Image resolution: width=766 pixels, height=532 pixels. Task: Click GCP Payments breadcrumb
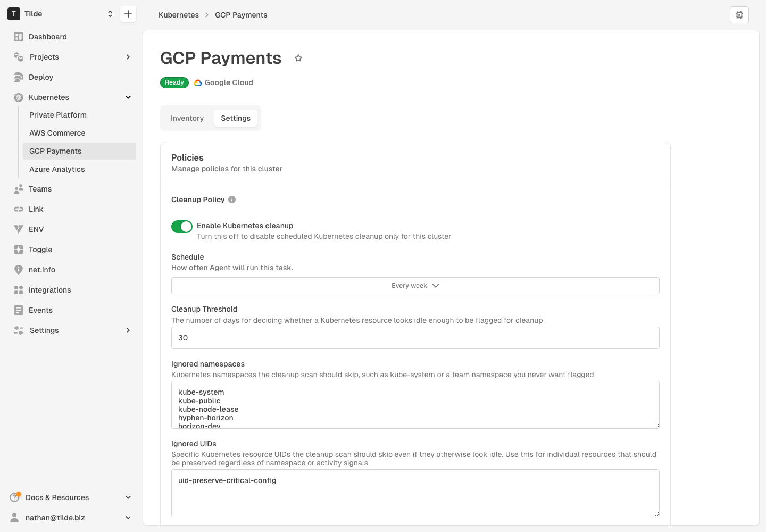(241, 15)
